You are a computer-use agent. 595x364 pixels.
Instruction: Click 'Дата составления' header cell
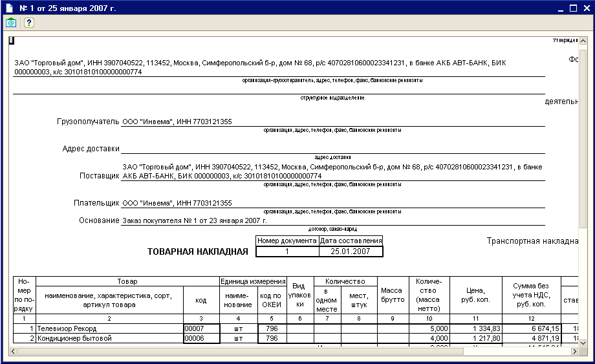pos(351,241)
